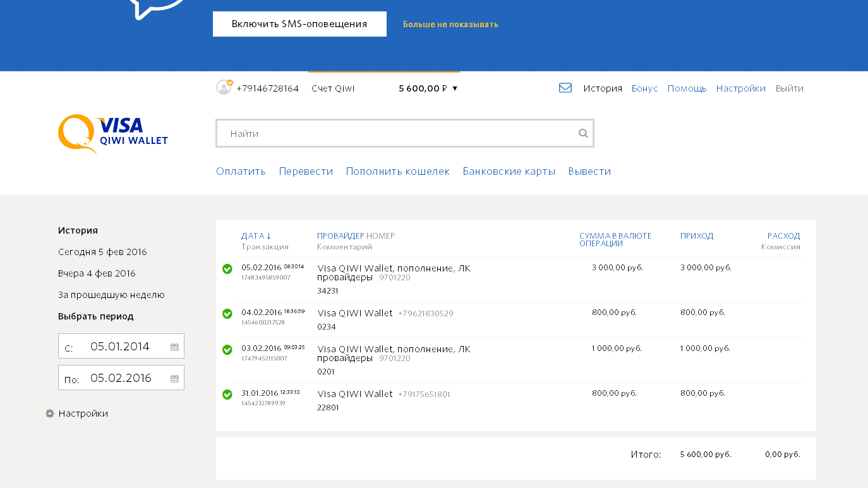
Task: Click the start date field 05.01.2014
Action: click(x=121, y=346)
